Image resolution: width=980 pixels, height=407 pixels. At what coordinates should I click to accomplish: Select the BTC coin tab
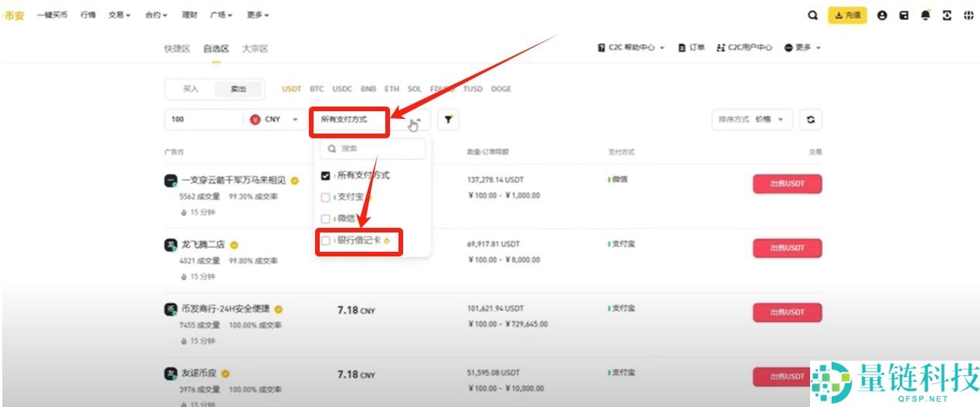point(317,89)
